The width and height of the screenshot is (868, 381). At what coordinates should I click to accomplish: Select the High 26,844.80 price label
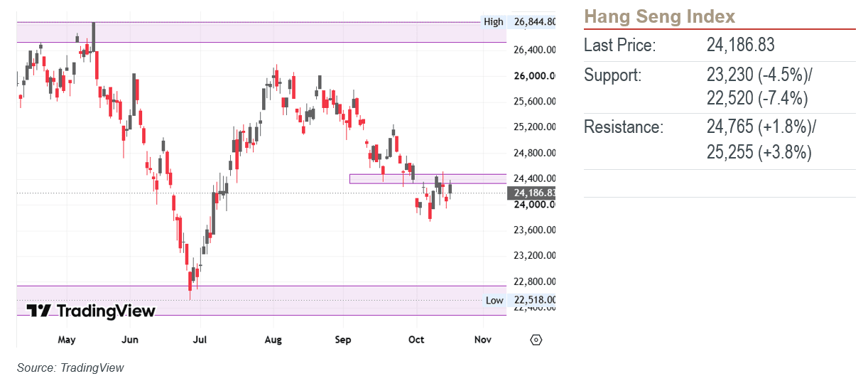point(519,21)
